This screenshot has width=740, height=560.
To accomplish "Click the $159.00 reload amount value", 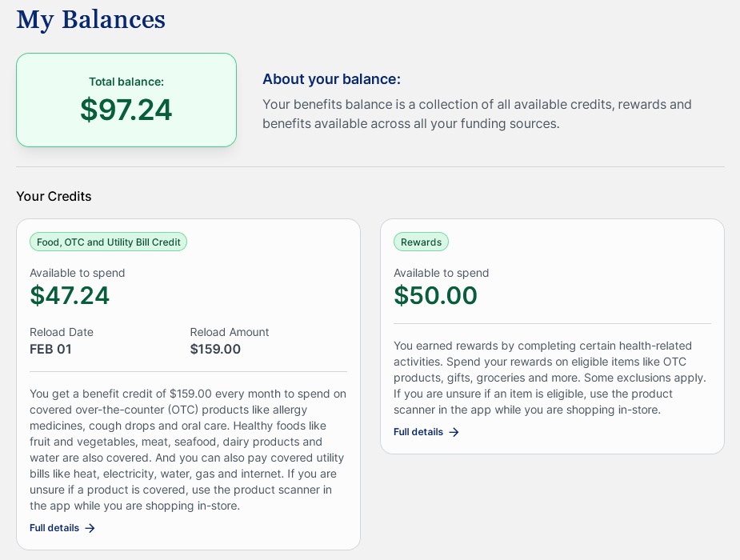I will (x=215, y=349).
